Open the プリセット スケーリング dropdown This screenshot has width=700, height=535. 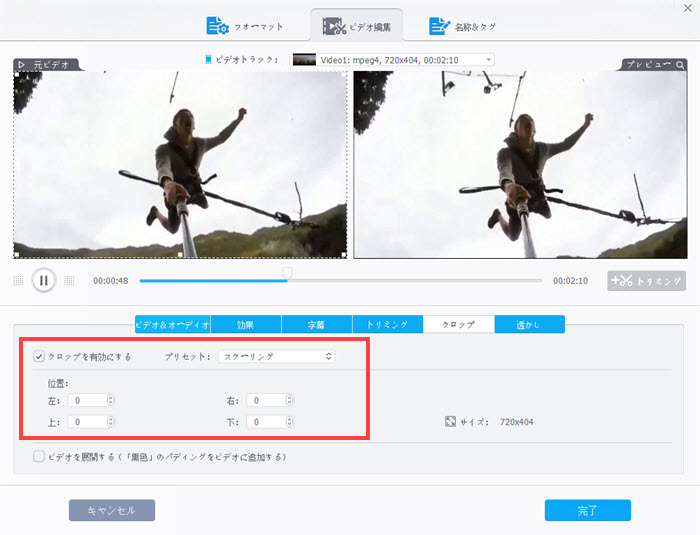[277, 356]
